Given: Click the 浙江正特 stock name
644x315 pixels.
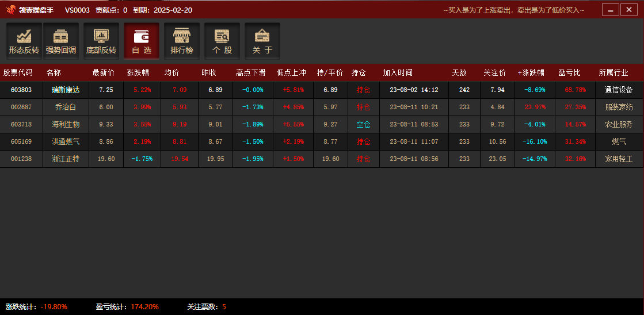Looking at the screenshot, I should 66,159.
